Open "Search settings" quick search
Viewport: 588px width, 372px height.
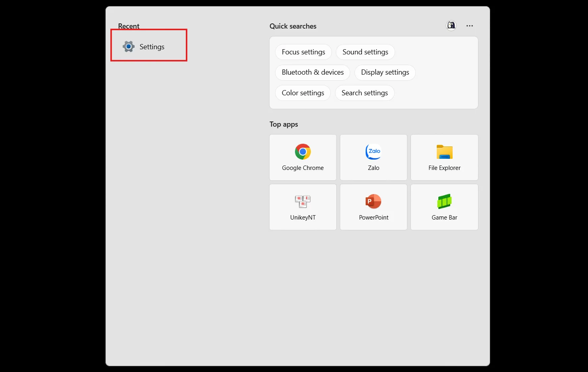[364, 93]
